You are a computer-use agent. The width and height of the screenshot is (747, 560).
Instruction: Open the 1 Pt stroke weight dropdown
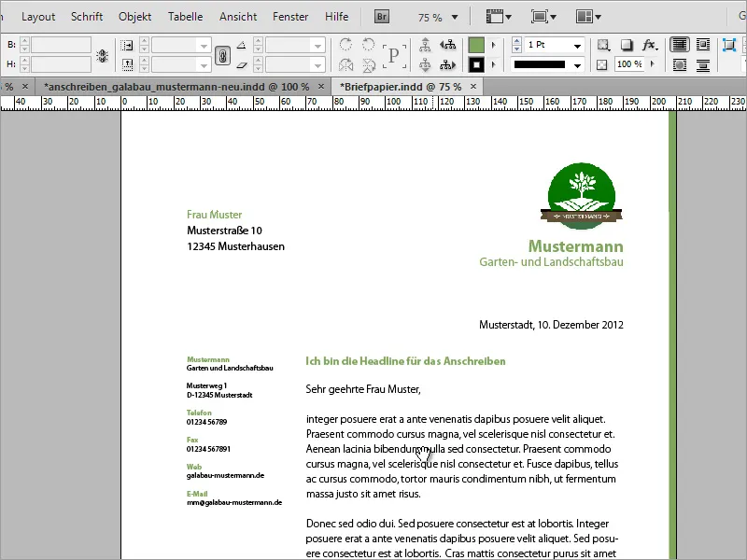click(577, 46)
